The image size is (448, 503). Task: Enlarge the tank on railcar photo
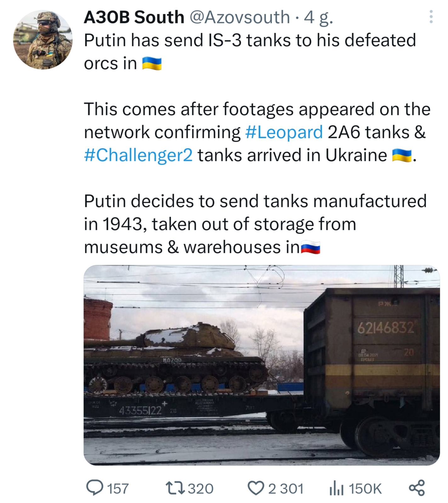(261, 365)
